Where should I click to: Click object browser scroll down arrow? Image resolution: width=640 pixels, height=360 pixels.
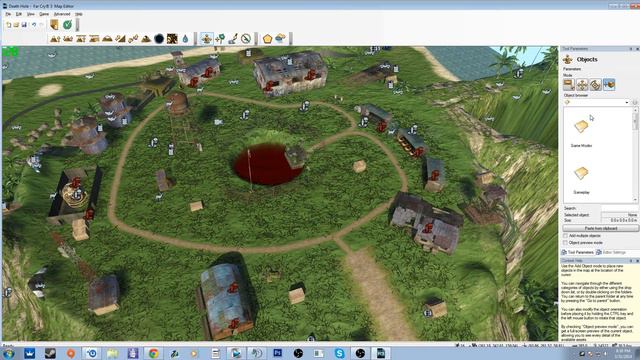pyautogui.click(x=635, y=200)
